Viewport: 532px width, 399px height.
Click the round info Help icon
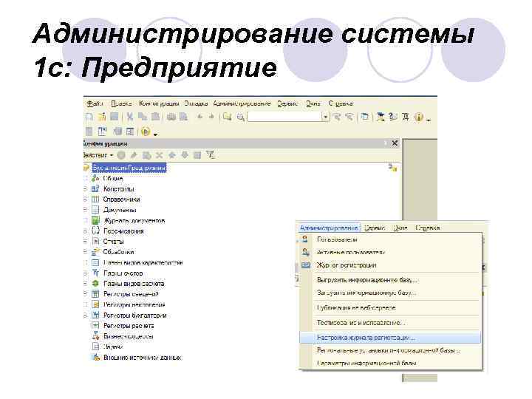[x=419, y=117]
